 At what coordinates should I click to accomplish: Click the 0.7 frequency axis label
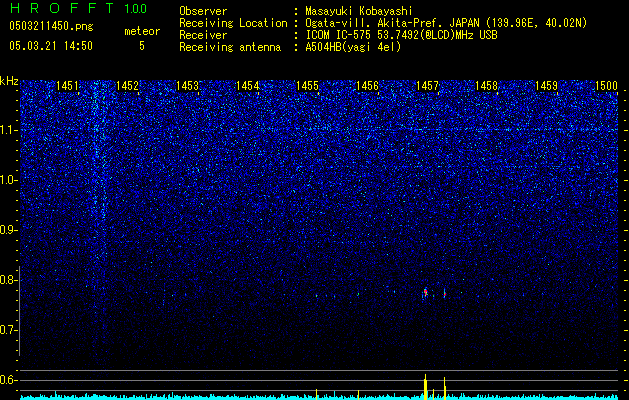tap(9, 330)
